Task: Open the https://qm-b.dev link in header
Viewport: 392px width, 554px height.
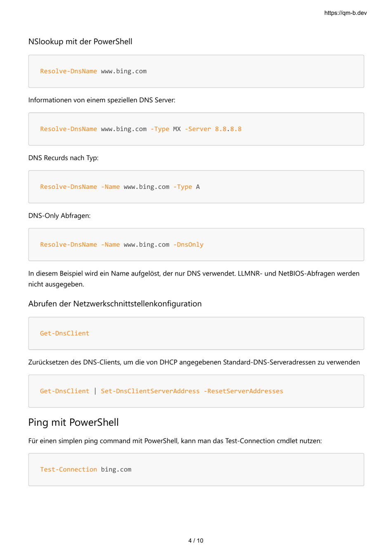Action: pos(345,13)
